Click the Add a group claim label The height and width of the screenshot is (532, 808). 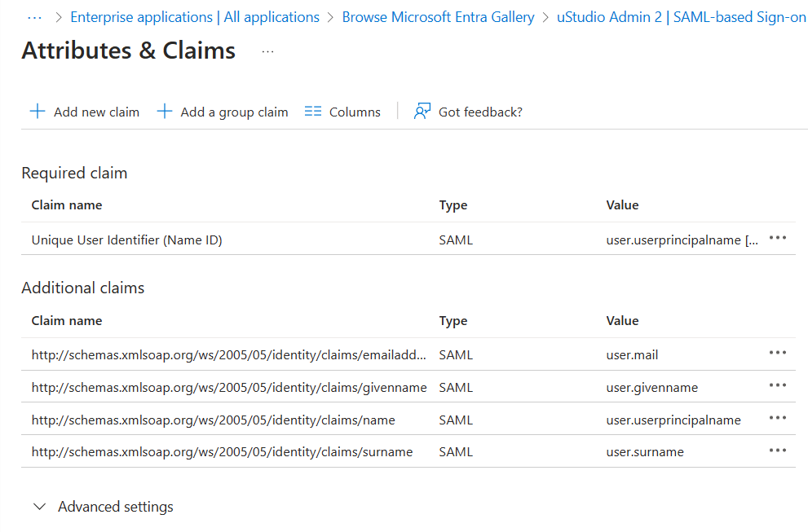(x=234, y=112)
